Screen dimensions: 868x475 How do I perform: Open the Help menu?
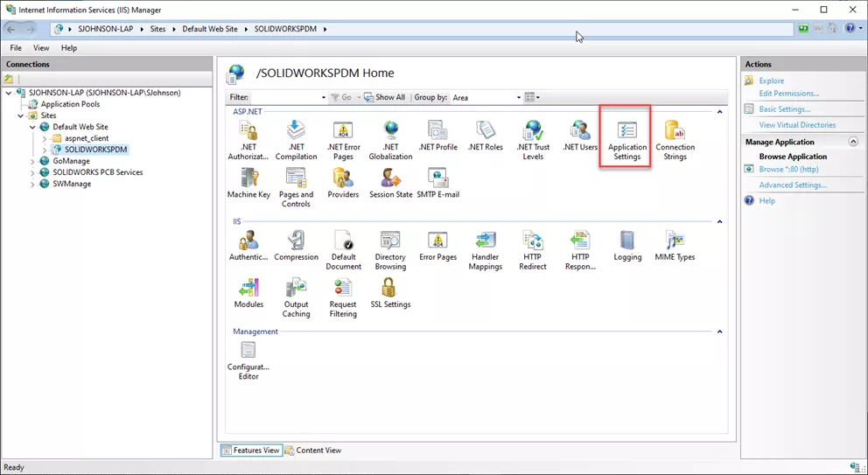(69, 48)
